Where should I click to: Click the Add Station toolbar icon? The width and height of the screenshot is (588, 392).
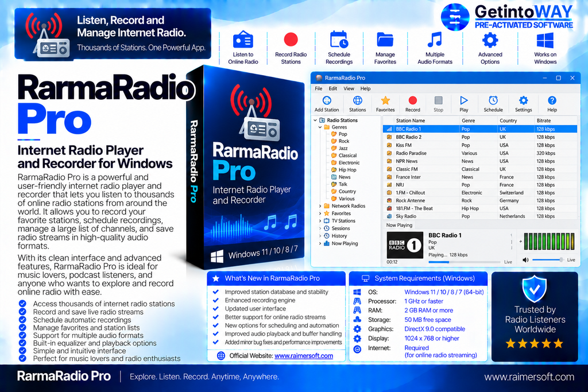327,100
